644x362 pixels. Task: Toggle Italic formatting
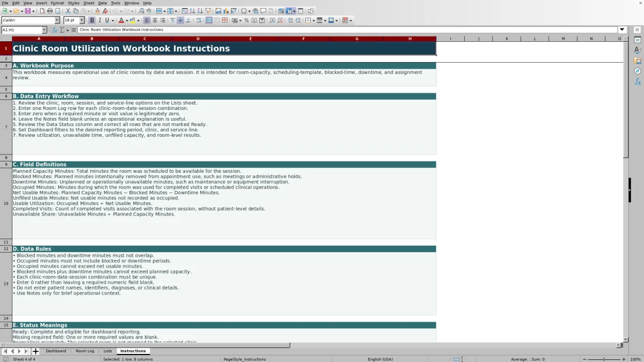(x=99, y=20)
